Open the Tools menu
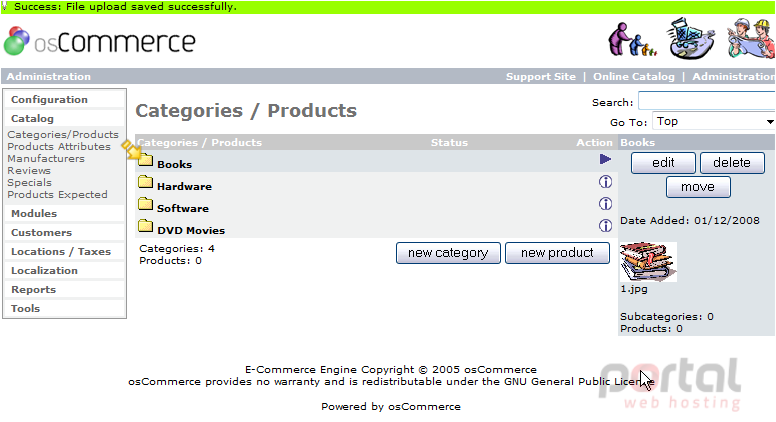Viewport: 776px width, 422px height. coord(64,308)
